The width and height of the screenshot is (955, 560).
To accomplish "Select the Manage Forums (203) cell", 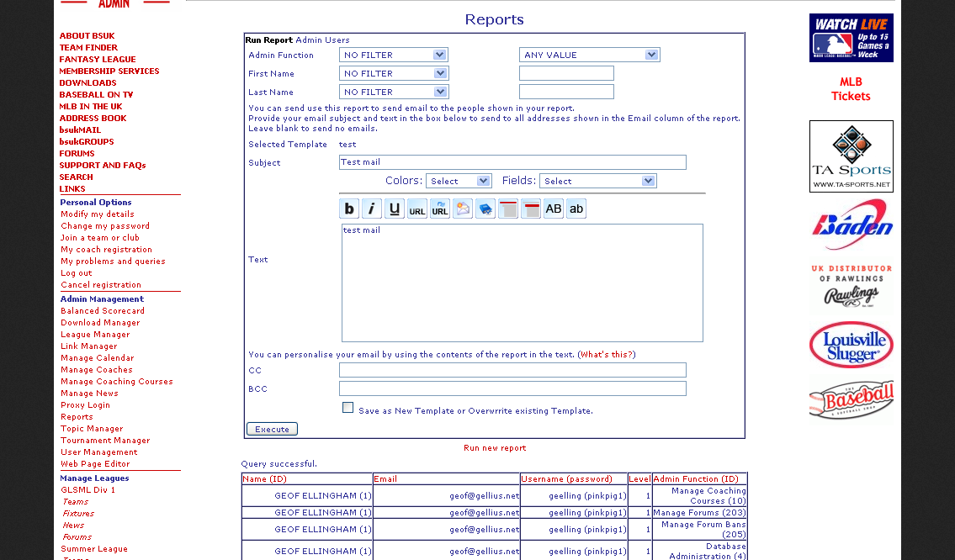I will coord(699,513).
